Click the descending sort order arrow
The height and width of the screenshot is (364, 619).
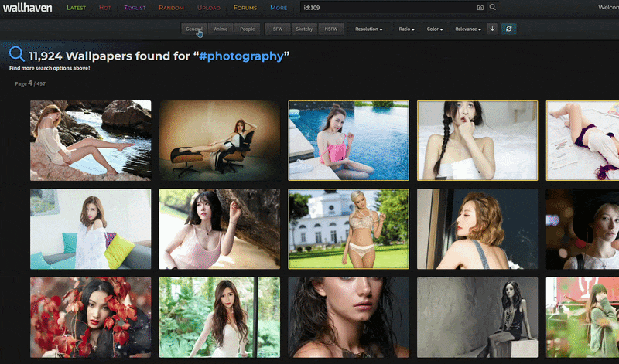click(x=492, y=29)
